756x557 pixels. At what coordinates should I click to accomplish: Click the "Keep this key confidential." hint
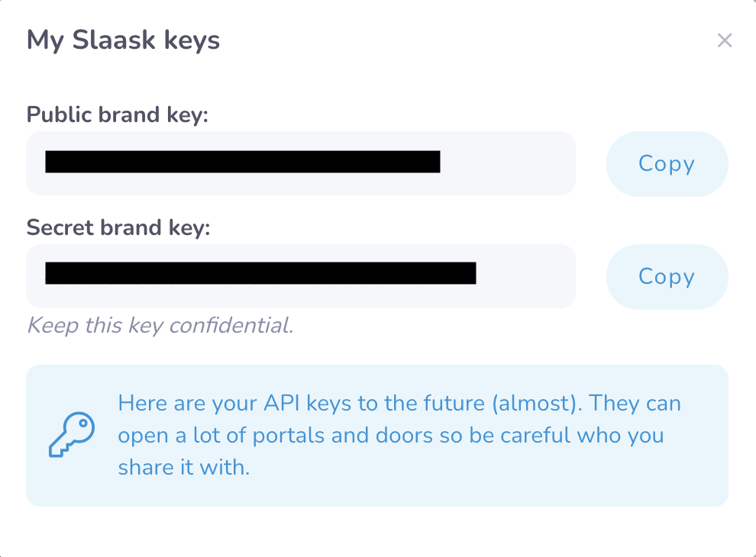pyautogui.click(x=160, y=326)
